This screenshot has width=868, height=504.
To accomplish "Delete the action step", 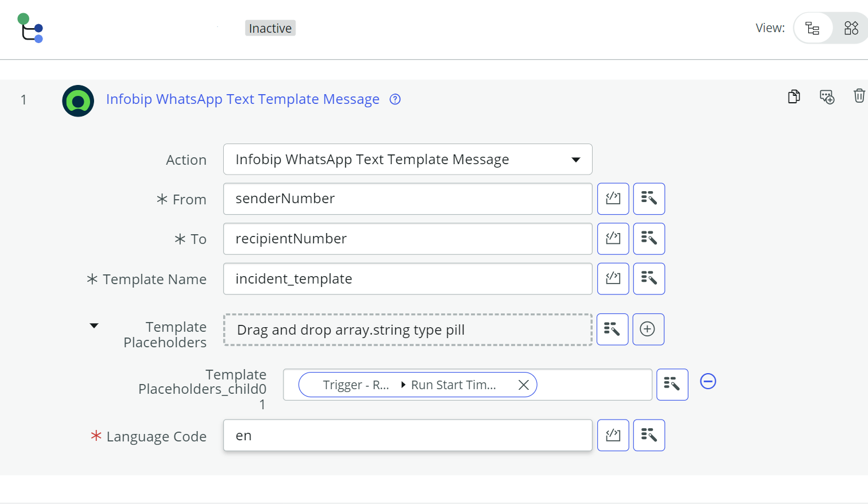I will click(859, 96).
